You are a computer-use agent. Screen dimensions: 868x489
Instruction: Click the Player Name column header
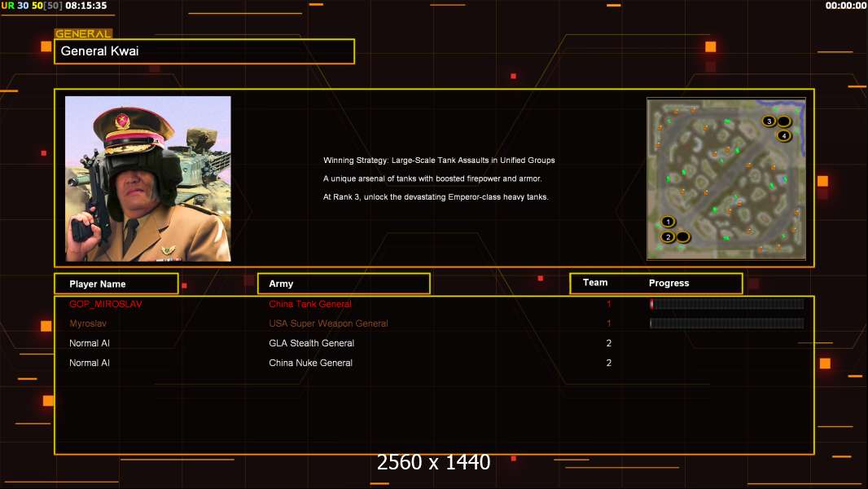click(116, 284)
